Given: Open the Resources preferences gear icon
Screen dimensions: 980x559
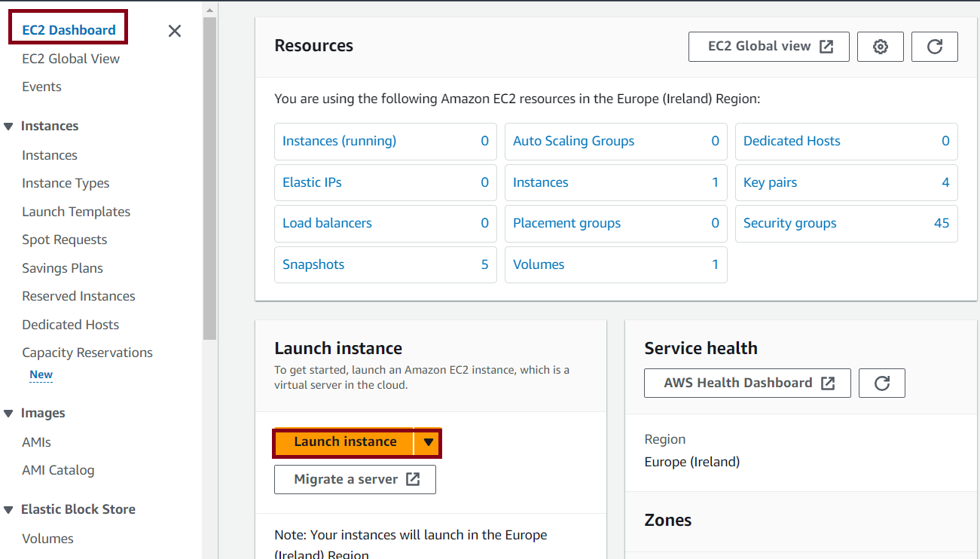Looking at the screenshot, I should coord(880,46).
